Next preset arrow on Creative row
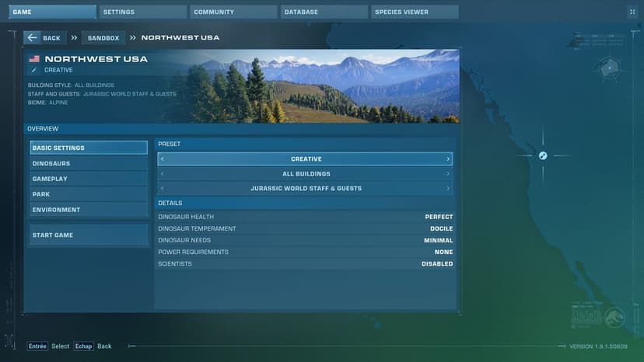This screenshot has width=644, height=362. pyautogui.click(x=448, y=158)
